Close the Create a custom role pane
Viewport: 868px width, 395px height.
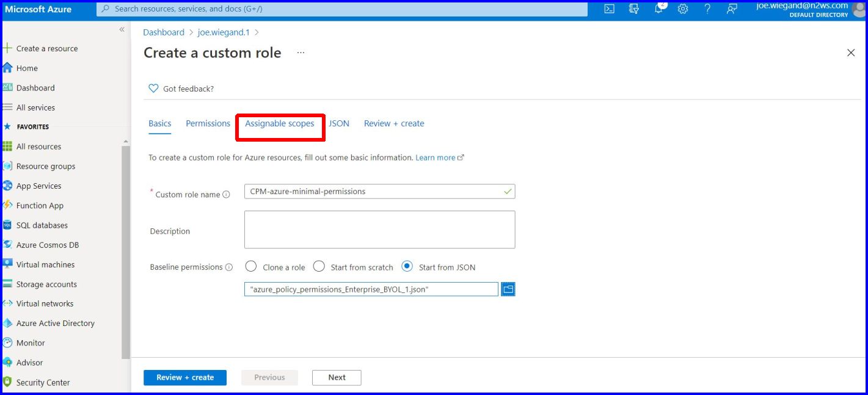click(851, 53)
